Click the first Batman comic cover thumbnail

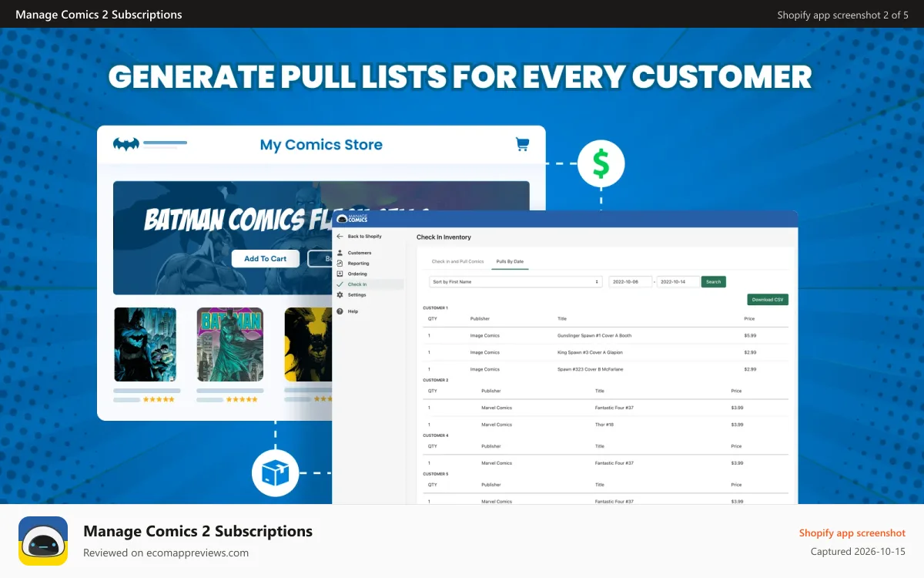point(145,344)
